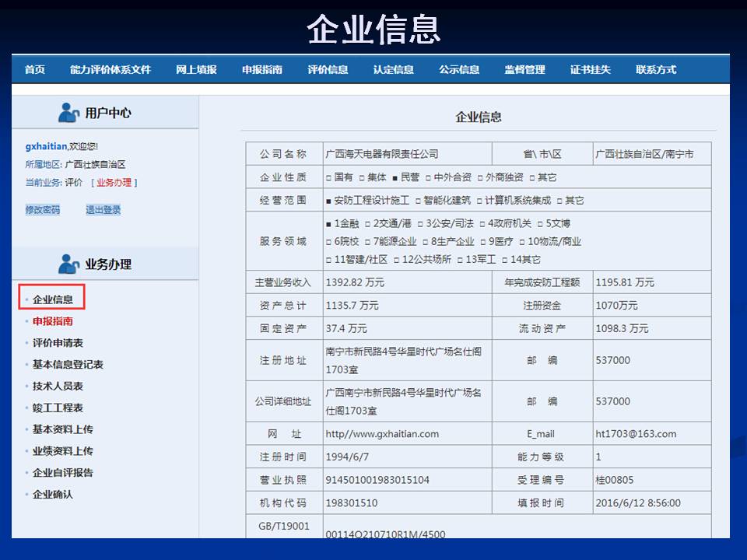
Task: Click the 1195.81 万元 value
Action: pyautogui.click(x=625, y=282)
